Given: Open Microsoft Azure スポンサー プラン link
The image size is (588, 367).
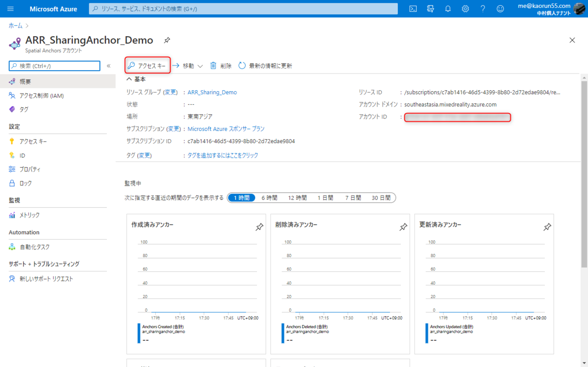Looking at the screenshot, I should (226, 129).
